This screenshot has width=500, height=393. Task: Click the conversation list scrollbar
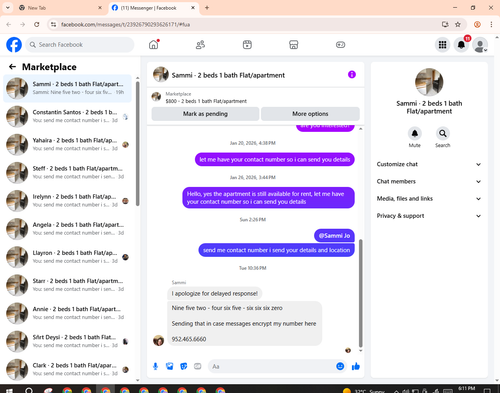coord(138,143)
